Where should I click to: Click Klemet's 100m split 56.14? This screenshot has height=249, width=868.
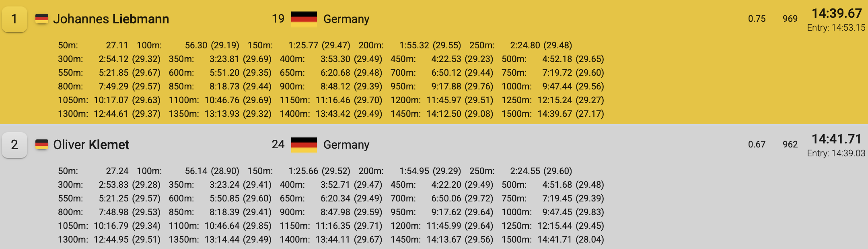(x=196, y=171)
